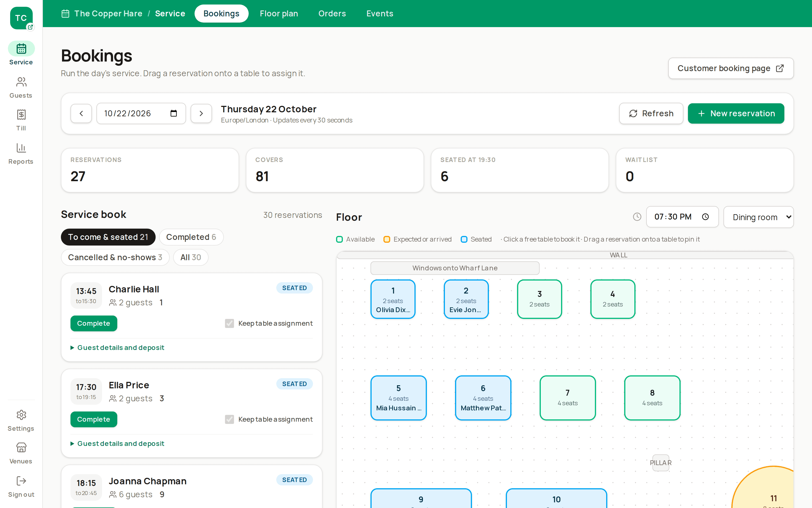Switch to the Bookings tab
The width and height of the screenshot is (812, 508).
(x=221, y=14)
